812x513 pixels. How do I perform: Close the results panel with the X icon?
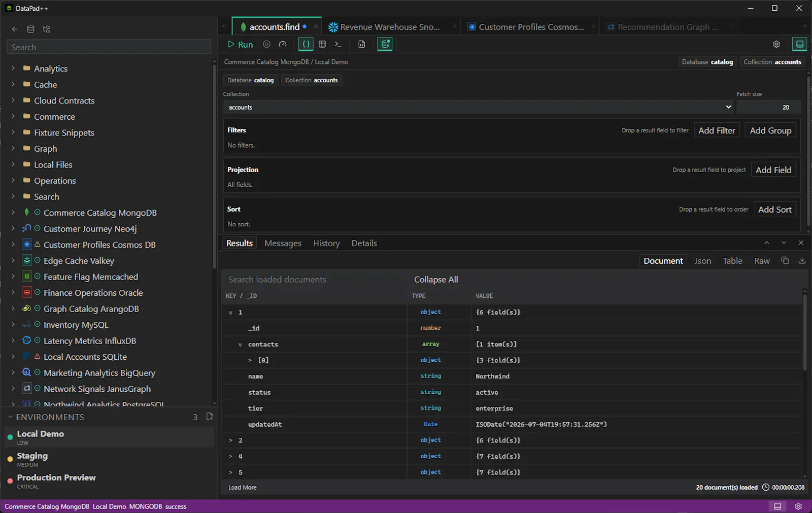[801, 243]
